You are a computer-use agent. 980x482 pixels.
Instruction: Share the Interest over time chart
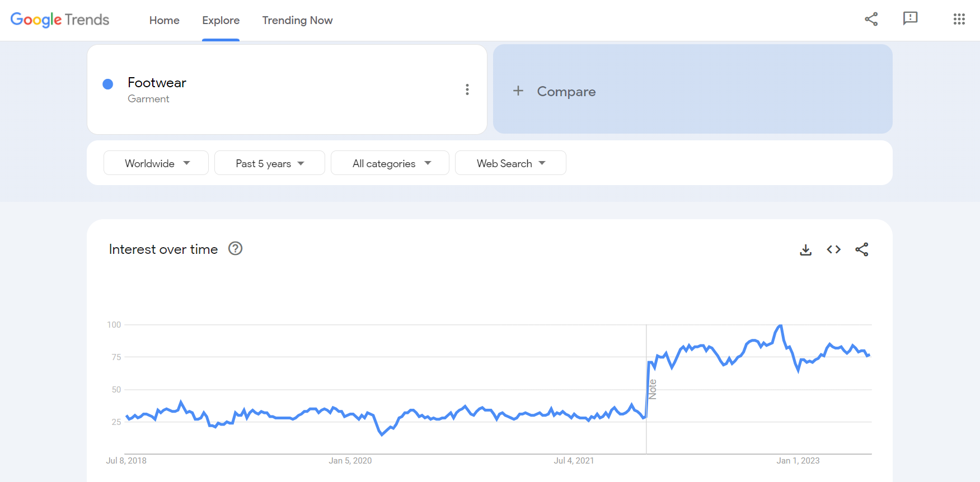(x=861, y=250)
